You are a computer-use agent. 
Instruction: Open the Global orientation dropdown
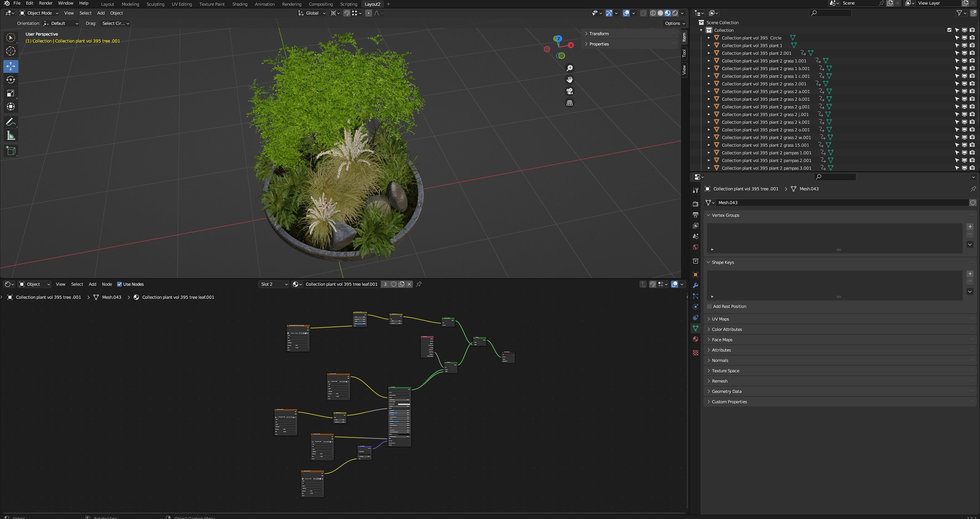(312, 13)
